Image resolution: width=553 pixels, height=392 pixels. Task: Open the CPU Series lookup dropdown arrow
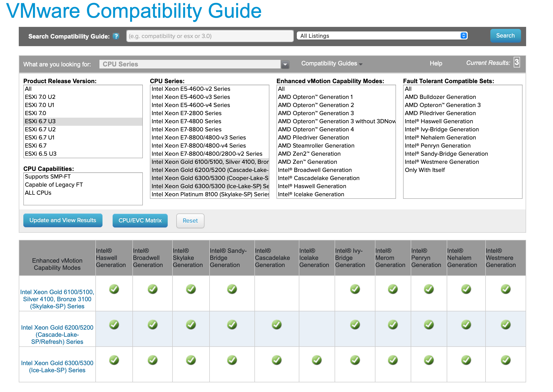point(285,64)
